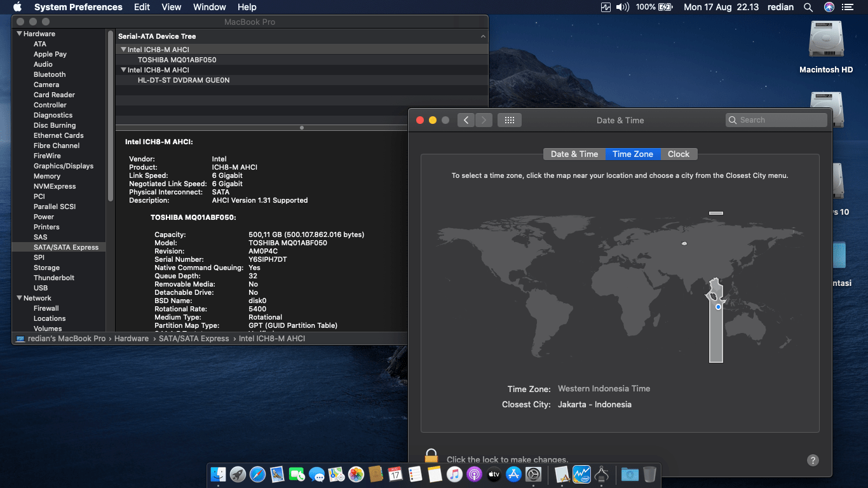Image resolution: width=868 pixels, height=488 pixels.
Task: Collapse the Intel ICH8-M AHCI node above TOSHIBA
Action: click(x=124, y=50)
